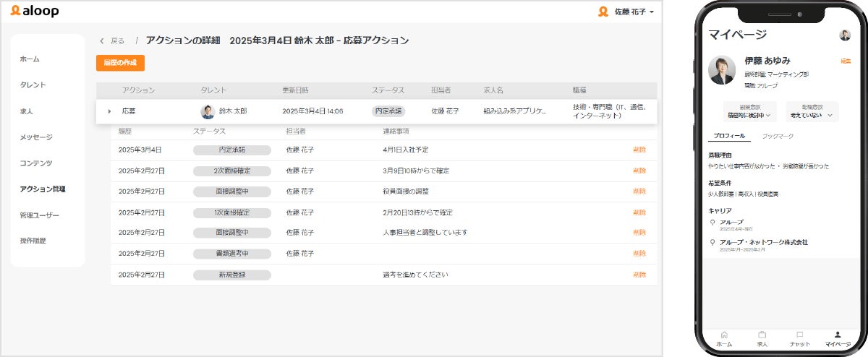Open the 佐藤 花子 user account dropdown
The width and height of the screenshot is (868, 357).
coord(626,12)
